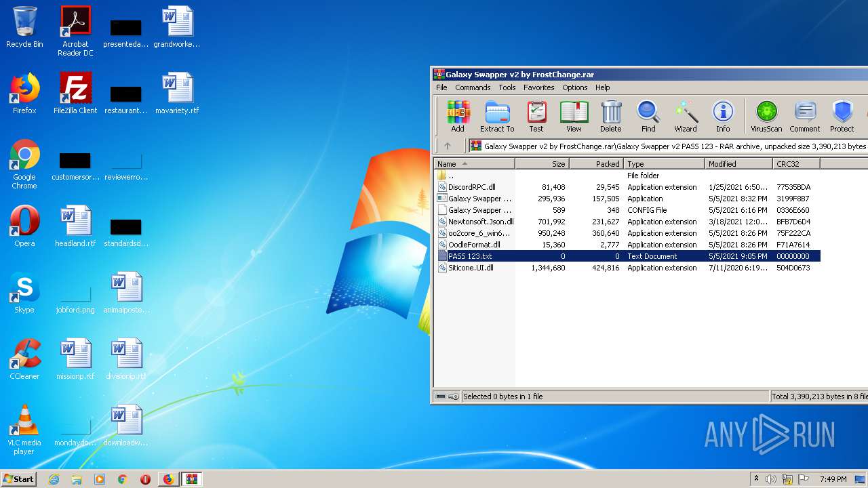868x488 pixels.
Task: Click the Extract To toolbar icon
Action: coord(497,116)
